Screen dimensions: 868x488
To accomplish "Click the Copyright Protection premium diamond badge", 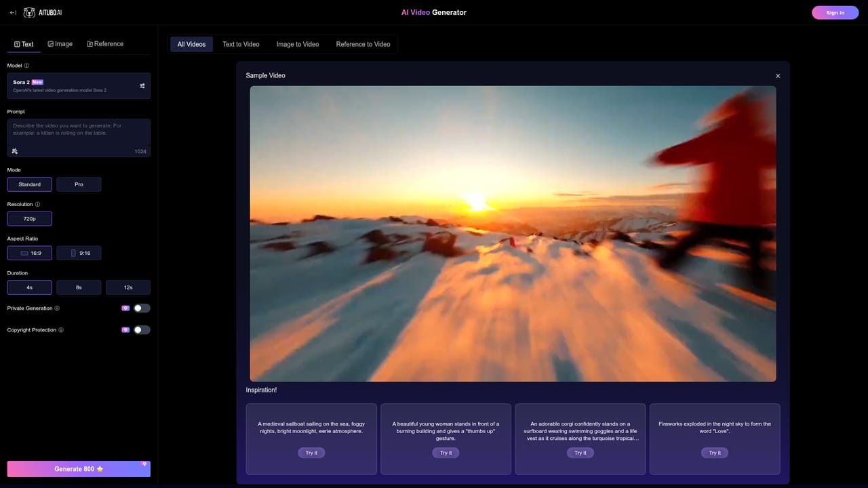I will pos(125,330).
